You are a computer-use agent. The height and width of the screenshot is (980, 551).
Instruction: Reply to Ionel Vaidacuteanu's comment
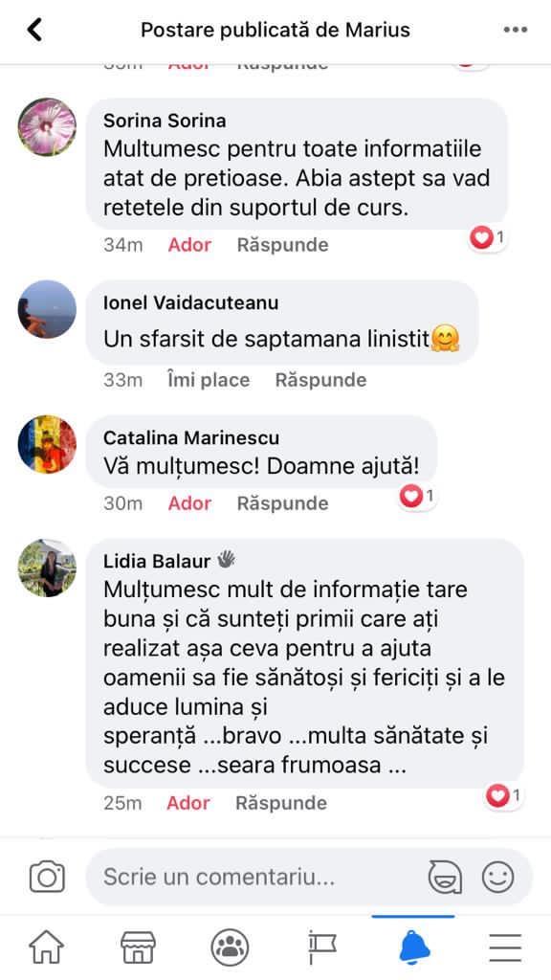coord(321,380)
